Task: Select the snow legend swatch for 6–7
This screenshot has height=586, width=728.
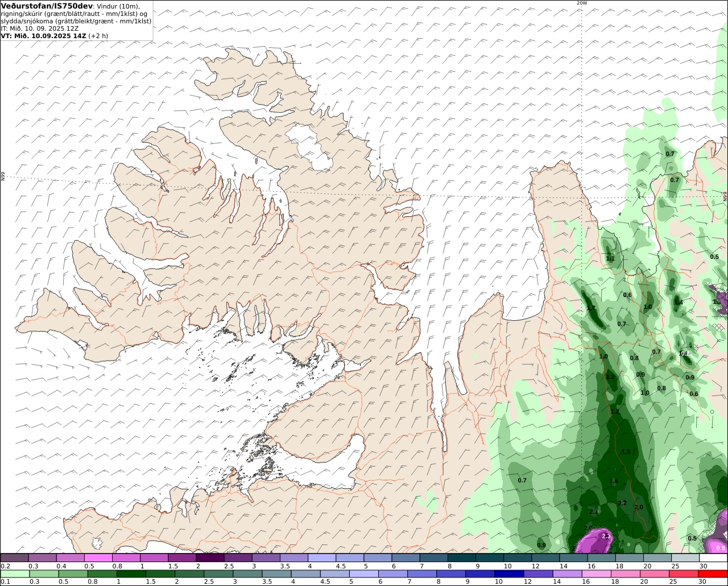Action: (x=406, y=558)
